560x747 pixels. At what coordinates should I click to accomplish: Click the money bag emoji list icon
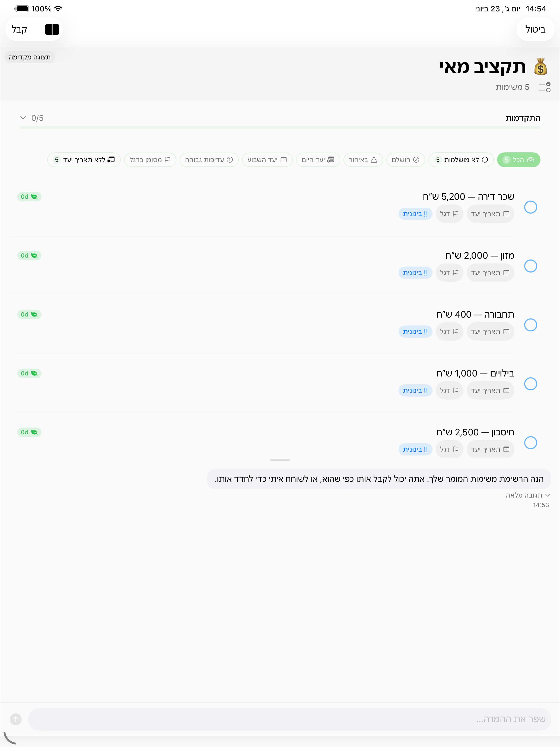[540, 67]
